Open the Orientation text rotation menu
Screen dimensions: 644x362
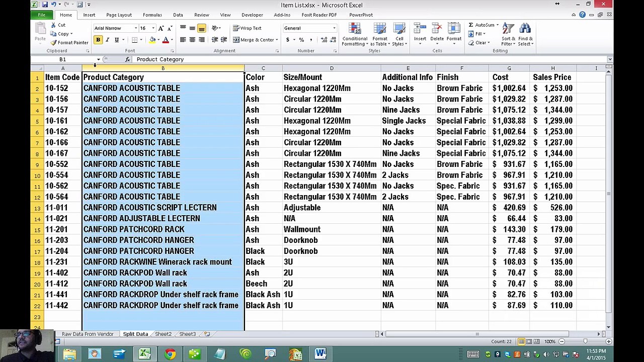coord(216,28)
